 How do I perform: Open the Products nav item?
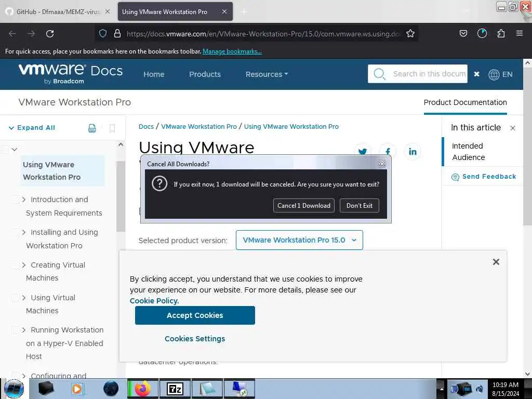[x=205, y=74]
